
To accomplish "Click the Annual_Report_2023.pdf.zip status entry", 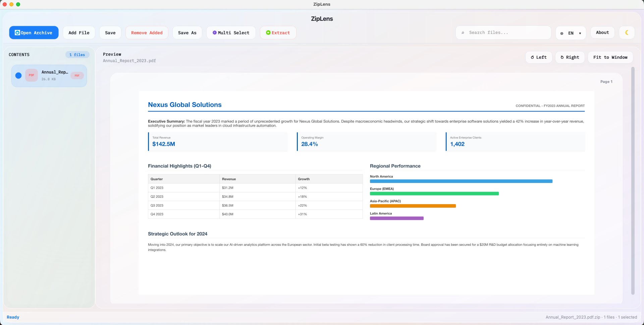I will [x=573, y=317].
